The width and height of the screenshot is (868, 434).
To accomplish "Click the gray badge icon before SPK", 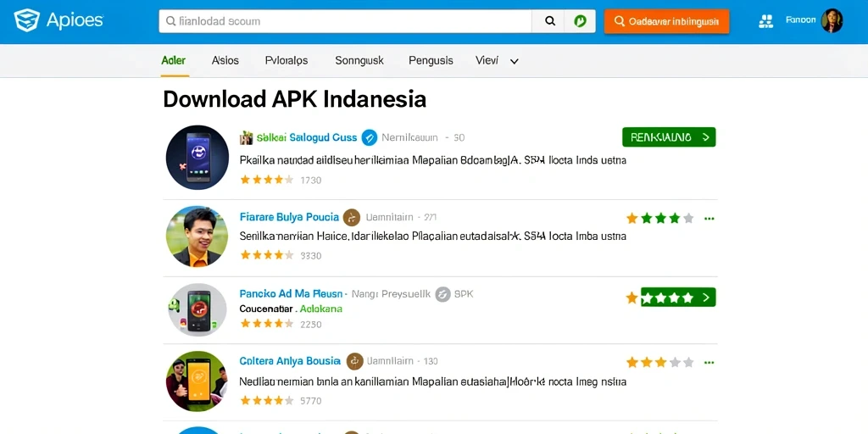I will 442,294.
